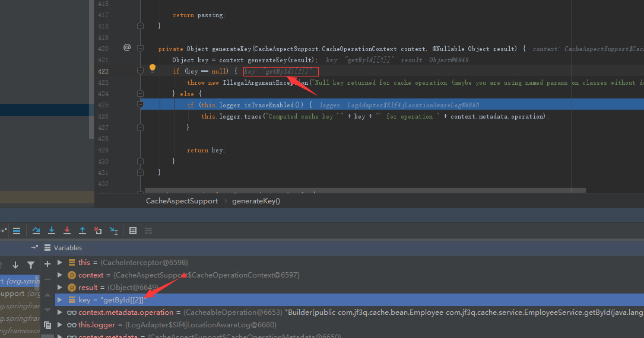
Task: Click Show Execution Point icon
Action: coord(17,231)
